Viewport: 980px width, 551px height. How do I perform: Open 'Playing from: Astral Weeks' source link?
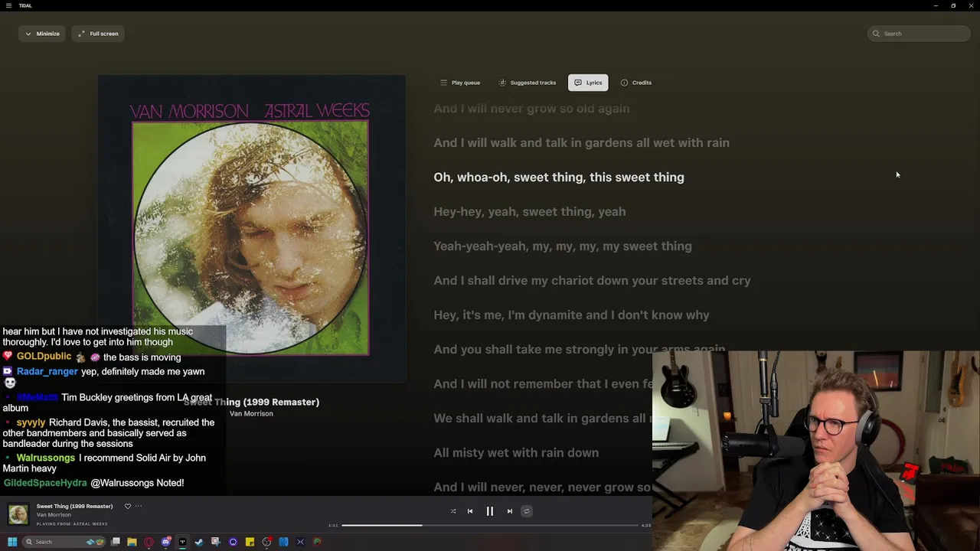pyautogui.click(x=72, y=523)
